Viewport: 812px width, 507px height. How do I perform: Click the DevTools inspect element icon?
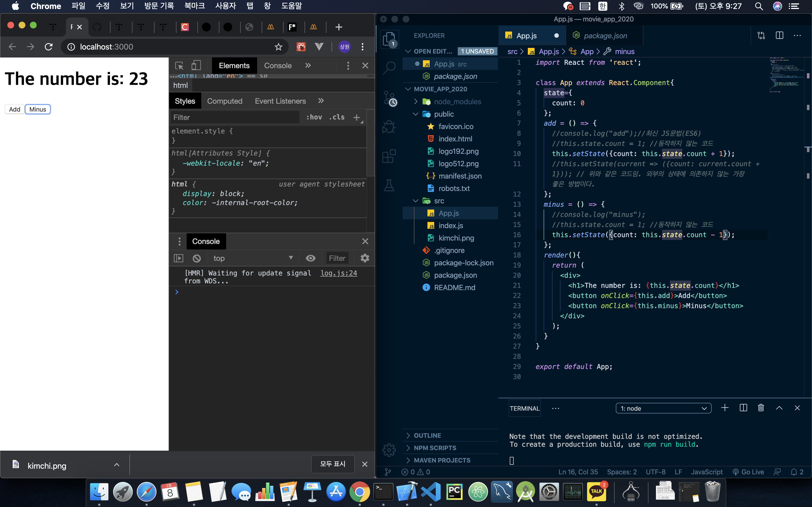[x=179, y=65]
